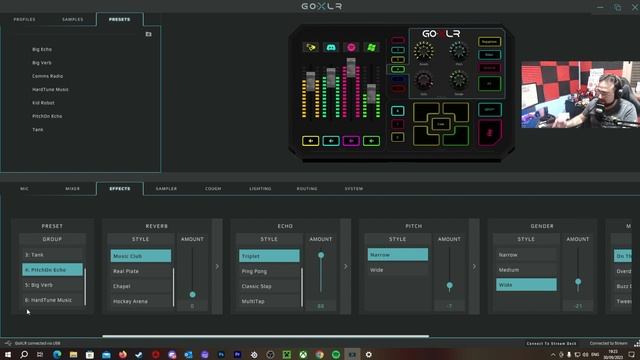Open the Mixer tab

73,189
